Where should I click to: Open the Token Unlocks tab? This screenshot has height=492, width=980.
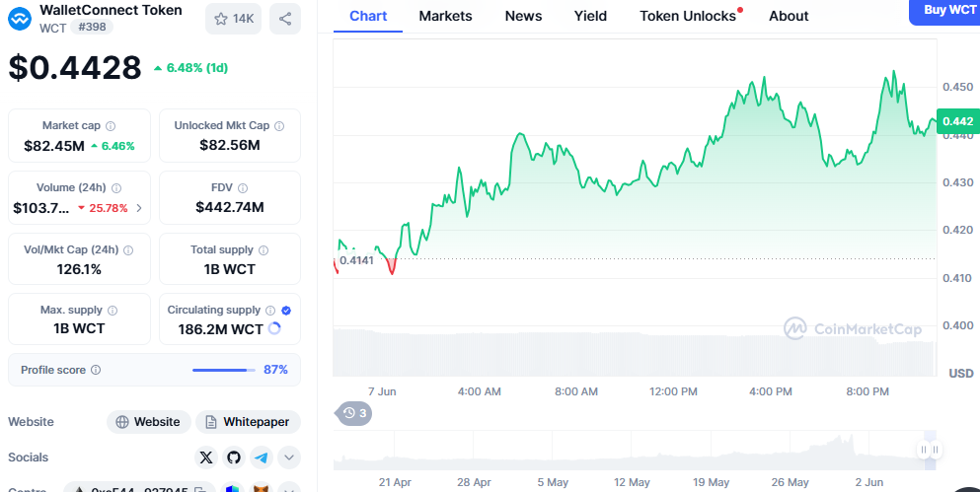pyautogui.click(x=688, y=16)
